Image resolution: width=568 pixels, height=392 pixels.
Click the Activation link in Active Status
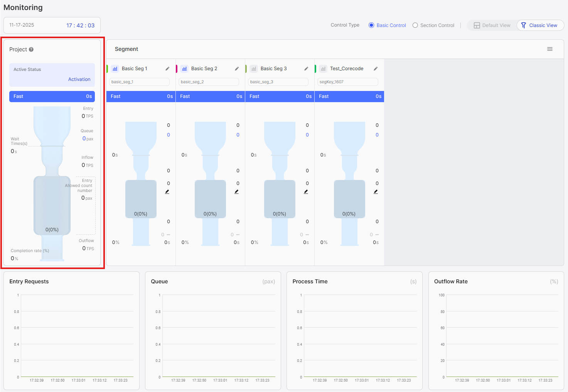[x=79, y=79]
